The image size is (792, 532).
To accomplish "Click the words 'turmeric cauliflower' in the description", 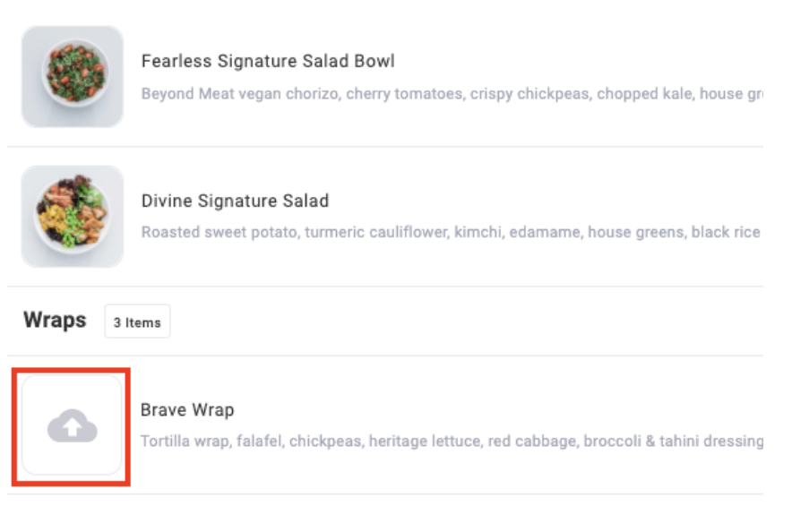I will [x=376, y=232].
